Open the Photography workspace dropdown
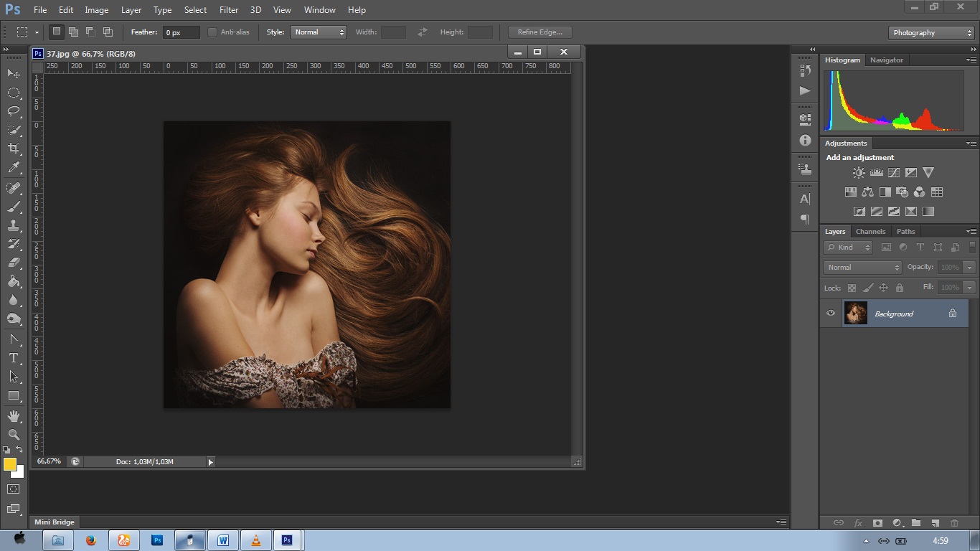The height and width of the screenshot is (551, 980). tap(930, 33)
